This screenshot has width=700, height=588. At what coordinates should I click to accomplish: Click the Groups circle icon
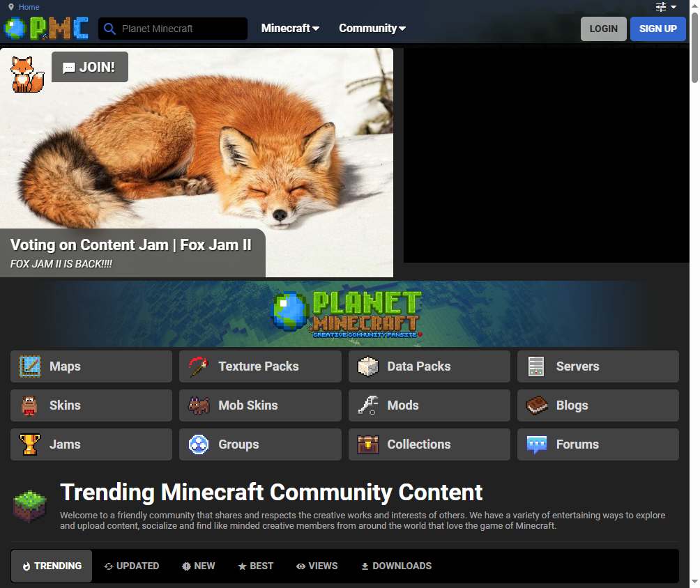tap(199, 444)
